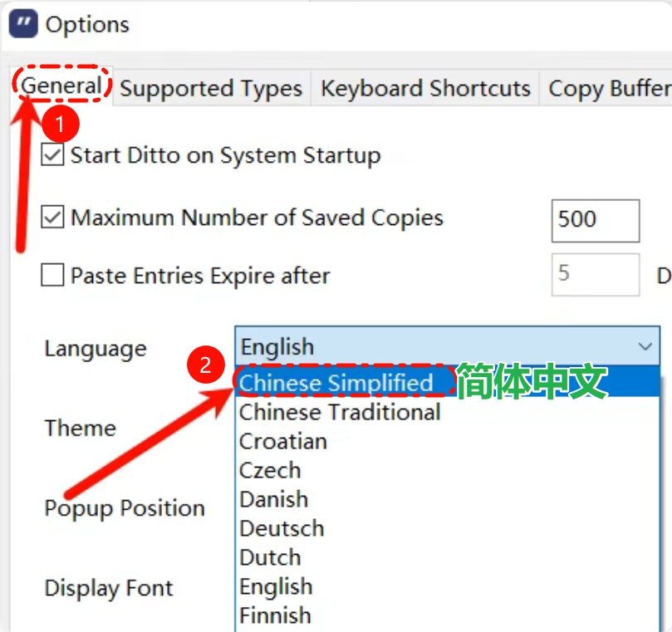Pick Deutsch from the language list
Screen dimensions: 672x632
447,528
